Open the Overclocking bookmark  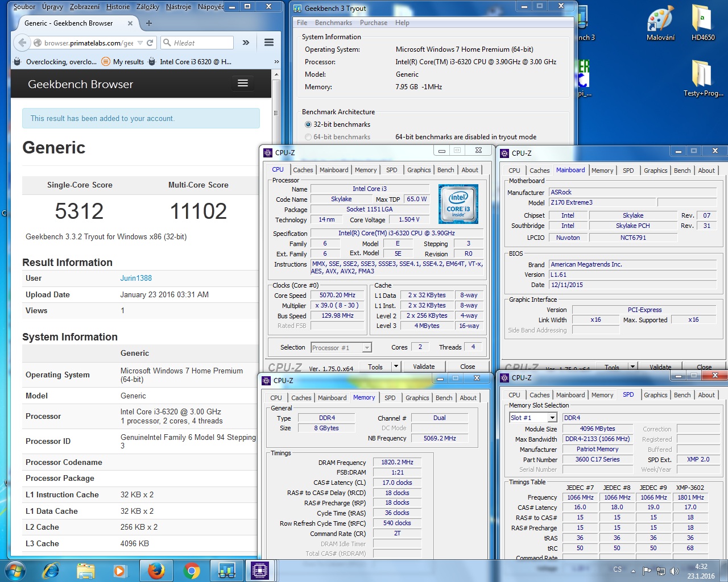(x=55, y=61)
